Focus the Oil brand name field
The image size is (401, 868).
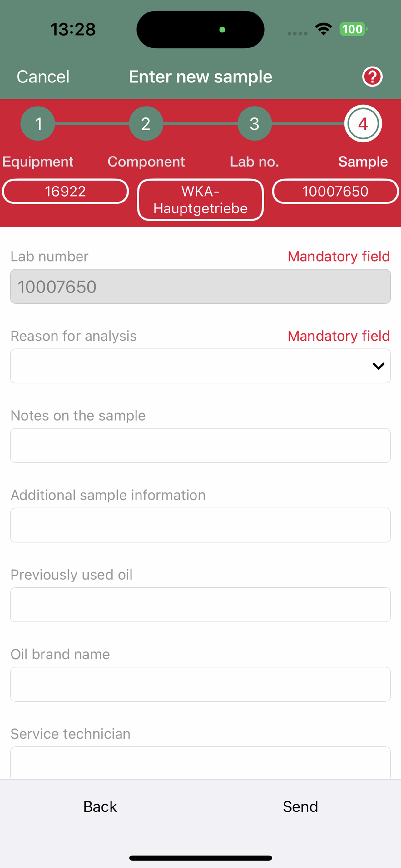click(200, 684)
